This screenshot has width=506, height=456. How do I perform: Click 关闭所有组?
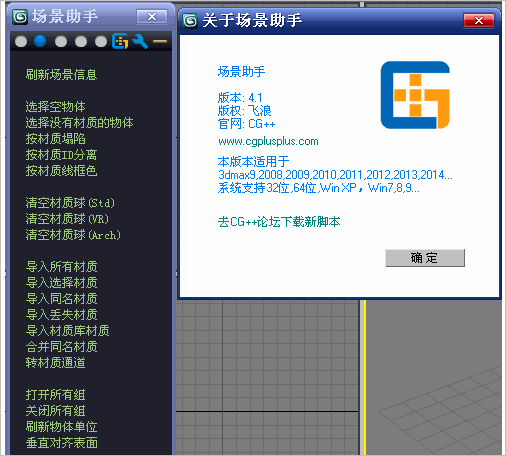point(55,411)
